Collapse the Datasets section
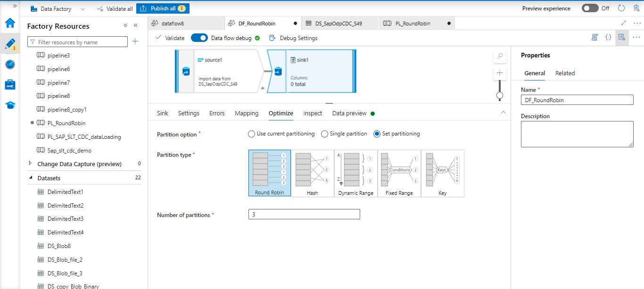The width and height of the screenshot is (644, 289). click(x=31, y=178)
